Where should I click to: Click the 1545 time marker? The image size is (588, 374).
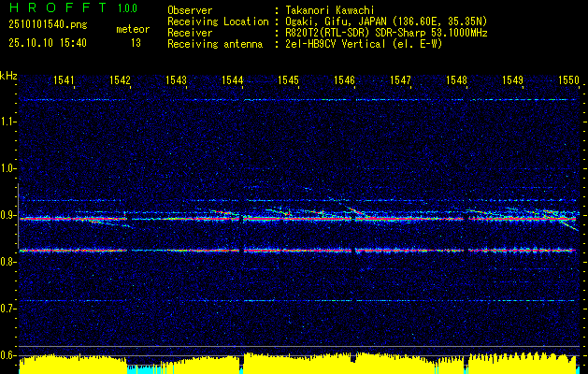coord(288,79)
